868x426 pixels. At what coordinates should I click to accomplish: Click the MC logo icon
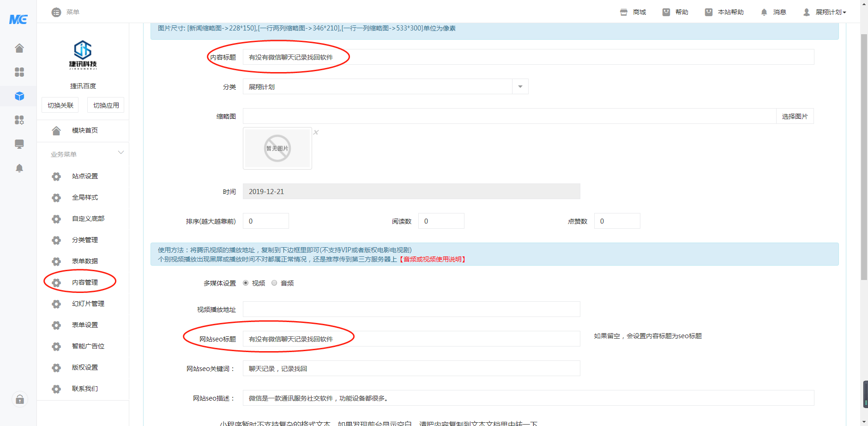pos(18,19)
